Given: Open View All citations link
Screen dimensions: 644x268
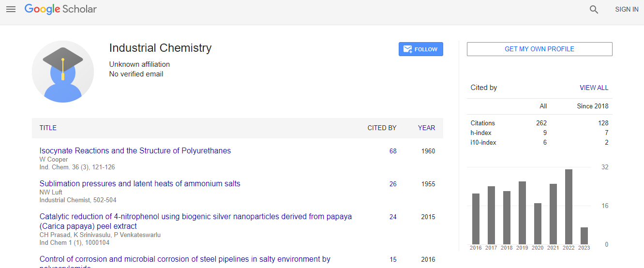Looking at the screenshot, I should [594, 88].
